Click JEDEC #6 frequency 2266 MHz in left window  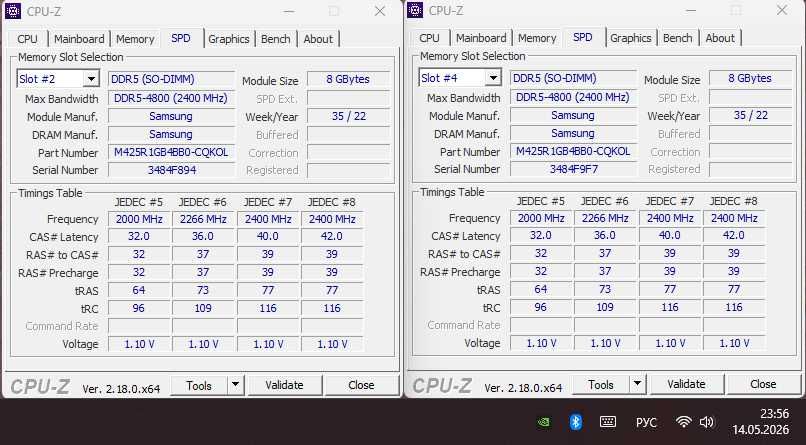tap(204, 219)
